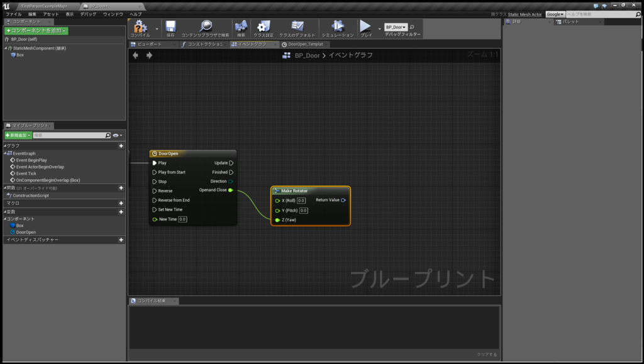Image resolution: width=644 pixels, height=364 pixels.
Task: Add a new graph with plus button
Action: click(x=121, y=146)
